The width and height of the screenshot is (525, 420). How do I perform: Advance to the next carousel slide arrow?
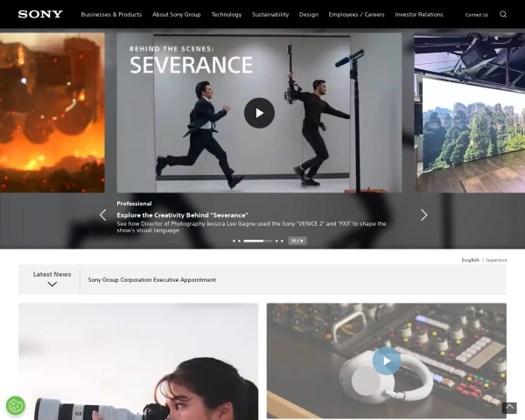click(423, 214)
